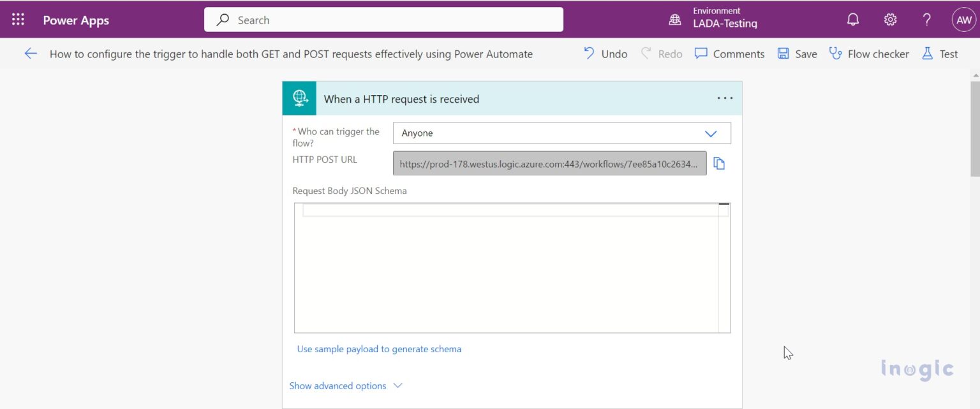Open the AW account avatar menu
The width and height of the screenshot is (980, 409).
963,19
